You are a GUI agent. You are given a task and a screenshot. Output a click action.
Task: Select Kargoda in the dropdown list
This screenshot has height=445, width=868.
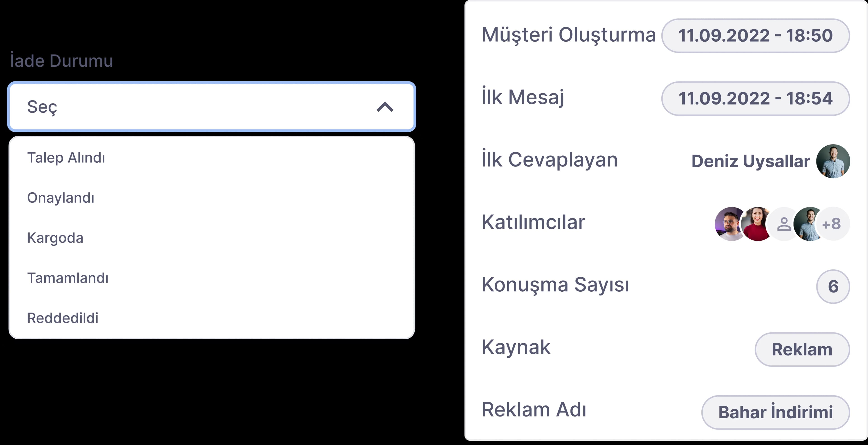tap(55, 237)
